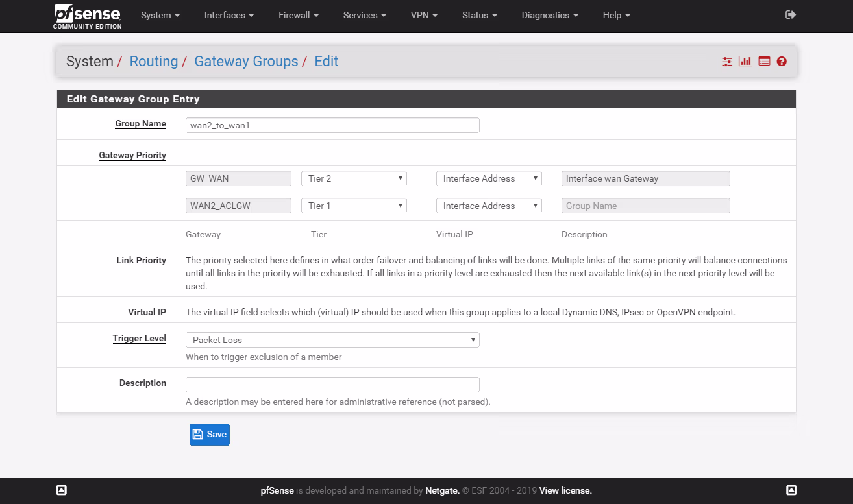Open WAN2_ACLGW Interface Address virtual IP dropdown
This screenshot has width=853, height=504.
point(489,206)
